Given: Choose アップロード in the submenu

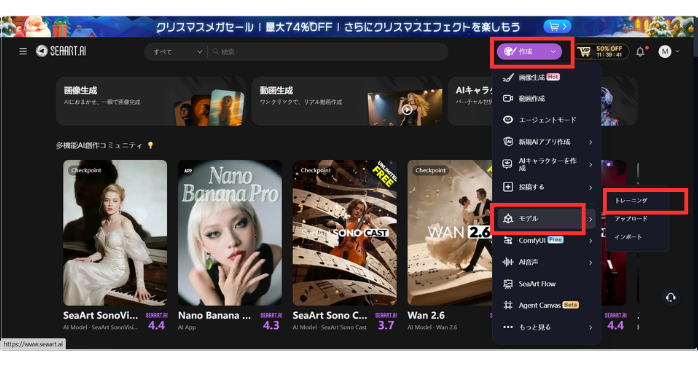Looking at the screenshot, I should (631, 219).
